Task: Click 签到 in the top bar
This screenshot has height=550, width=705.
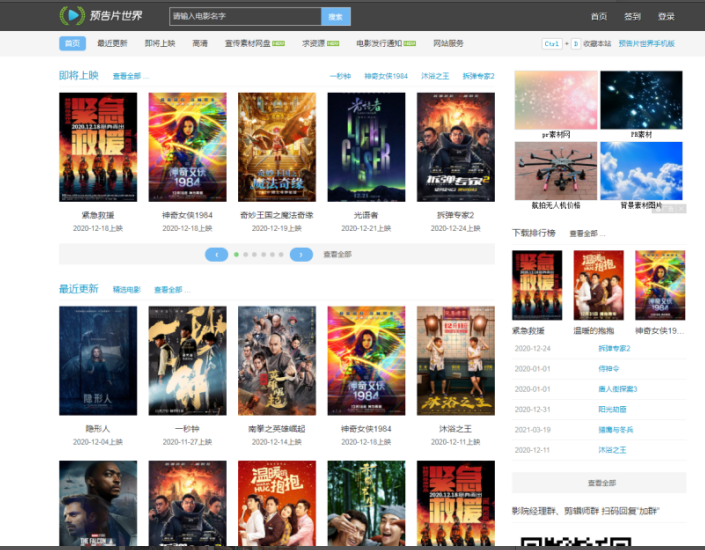Action: pyautogui.click(x=632, y=17)
